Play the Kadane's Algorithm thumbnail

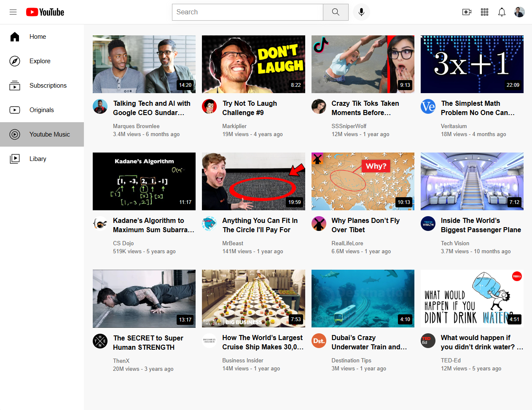(x=144, y=181)
